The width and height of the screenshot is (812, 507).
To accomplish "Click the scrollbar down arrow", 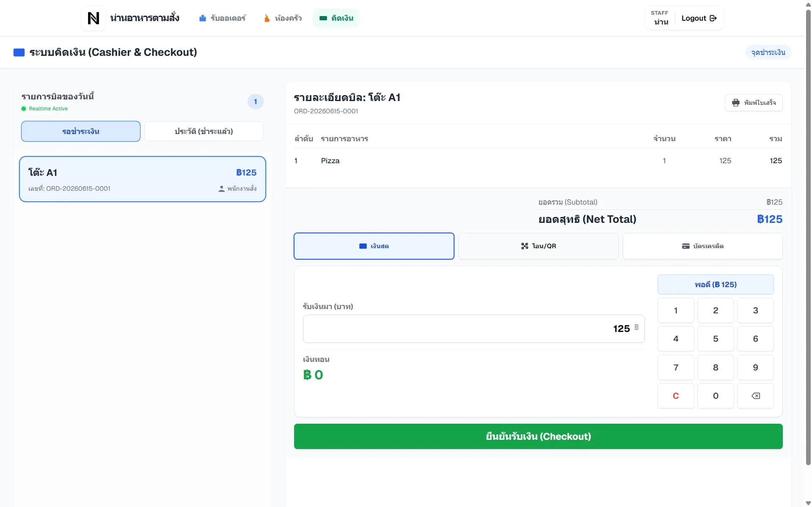I will point(808,503).
